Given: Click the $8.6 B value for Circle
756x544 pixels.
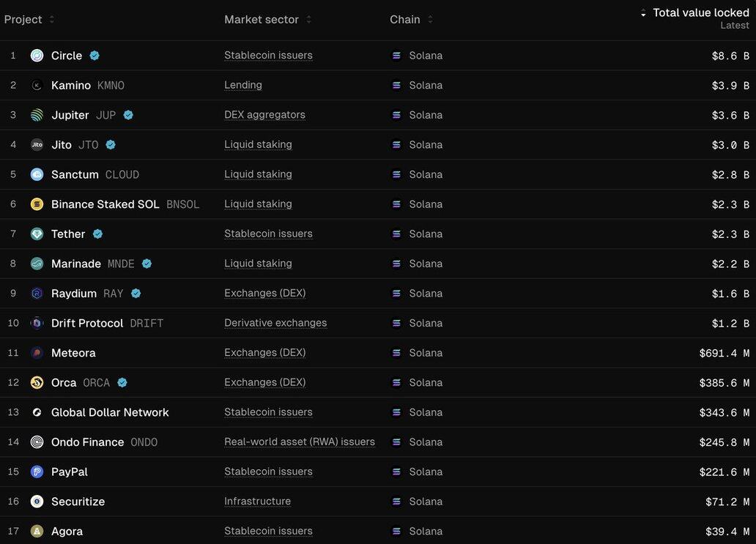Looking at the screenshot, I should 730,56.
